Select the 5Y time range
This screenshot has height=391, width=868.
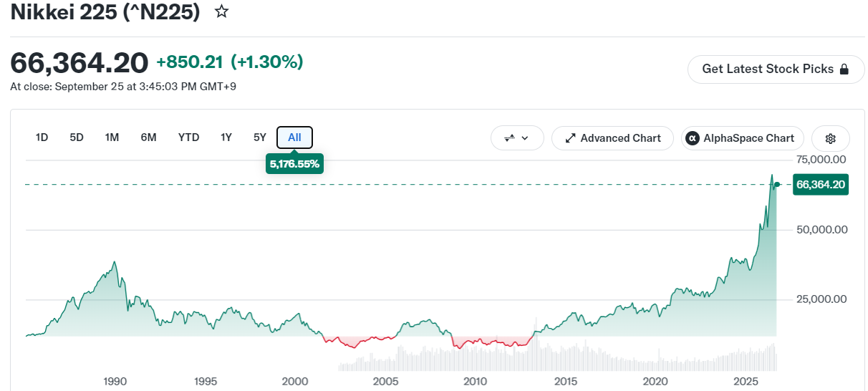[260, 137]
